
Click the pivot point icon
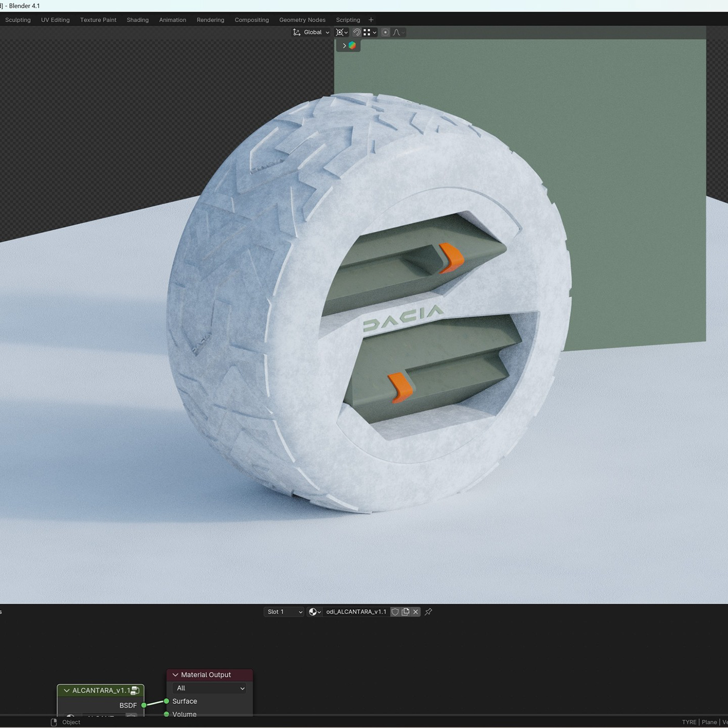(x=340, y=32)
